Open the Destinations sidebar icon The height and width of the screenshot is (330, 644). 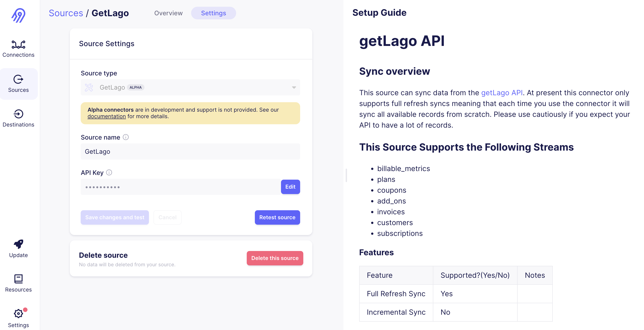click(x=18, y=114)
